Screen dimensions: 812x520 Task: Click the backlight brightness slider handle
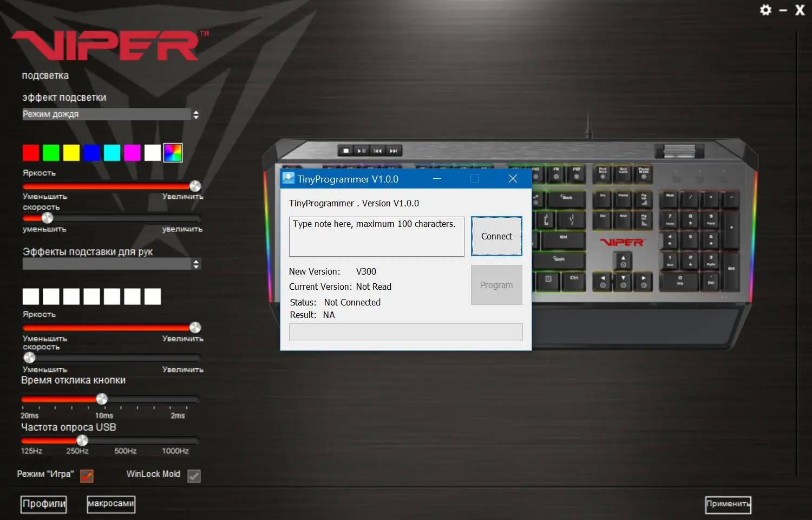[195, 186]
